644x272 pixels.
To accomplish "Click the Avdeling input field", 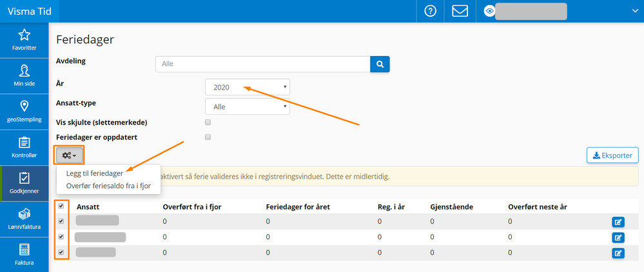I will 262,64.
